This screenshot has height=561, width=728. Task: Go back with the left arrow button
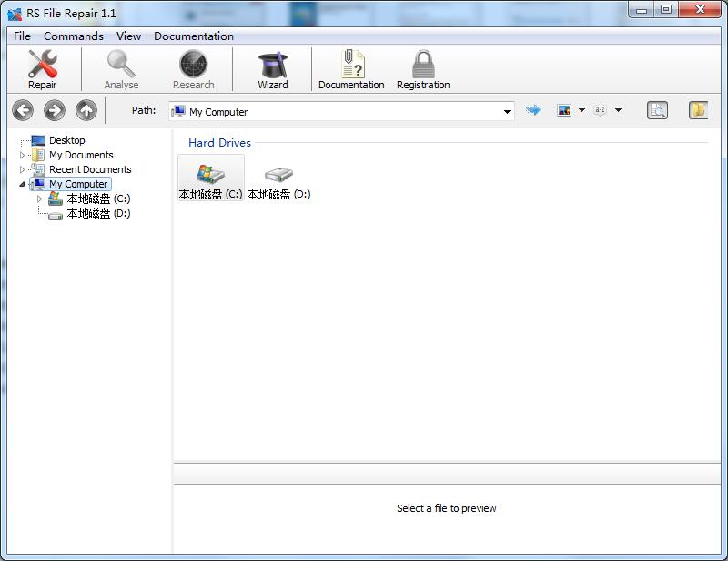23,110
